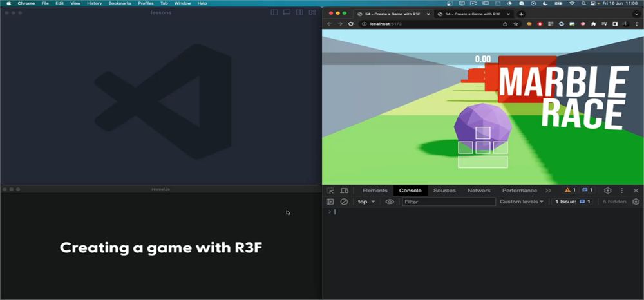Click the site information icon beside localhost
The width and height of the screenshot is (644, 300).
click(x=364, y=24)
